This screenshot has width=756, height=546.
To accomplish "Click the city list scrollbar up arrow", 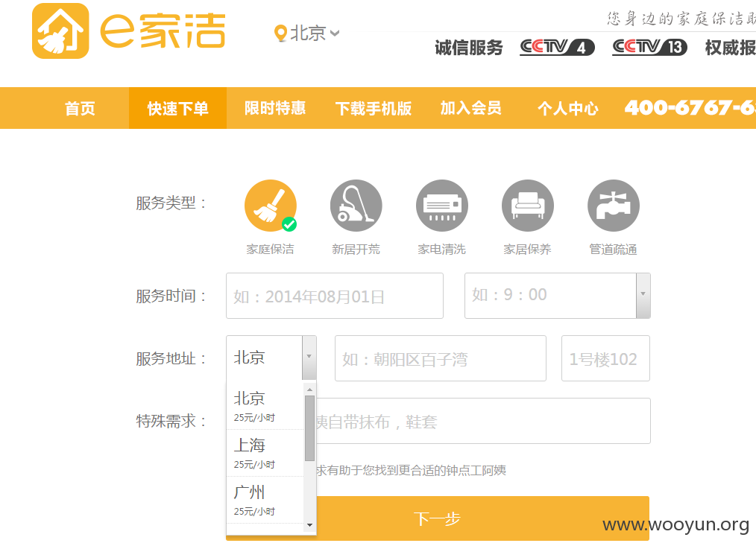I will click(309, 390).
